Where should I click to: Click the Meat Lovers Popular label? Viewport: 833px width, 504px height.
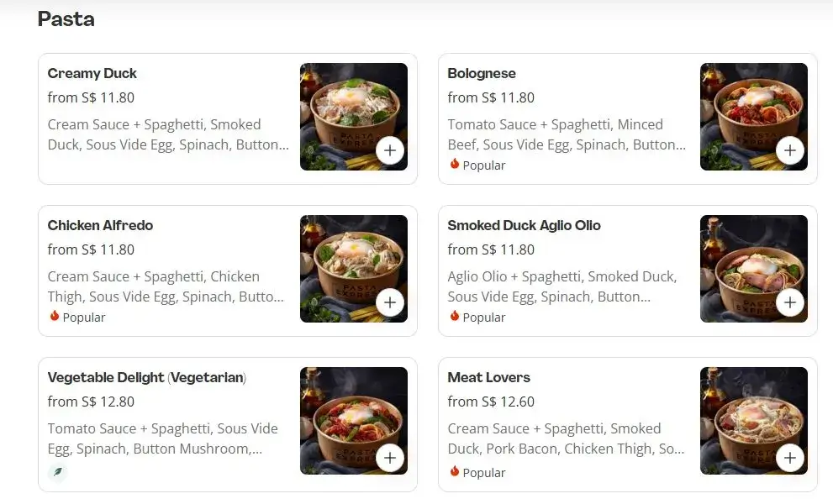(483, 473)
